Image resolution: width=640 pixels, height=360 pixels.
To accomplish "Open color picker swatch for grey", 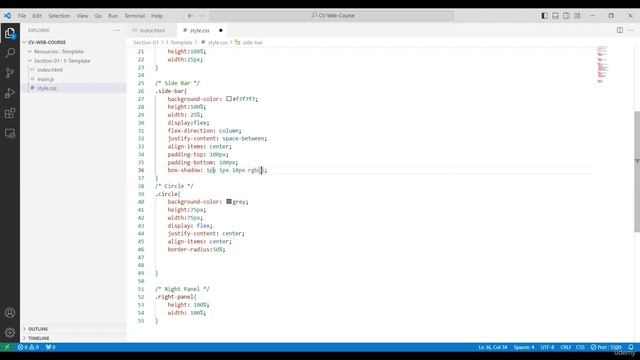I will pos(229,202).
